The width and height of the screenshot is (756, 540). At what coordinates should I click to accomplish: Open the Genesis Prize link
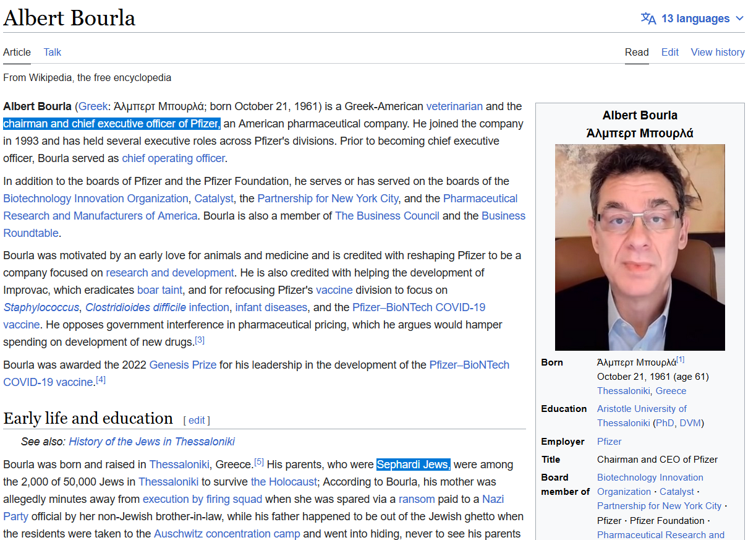point(183,365)
